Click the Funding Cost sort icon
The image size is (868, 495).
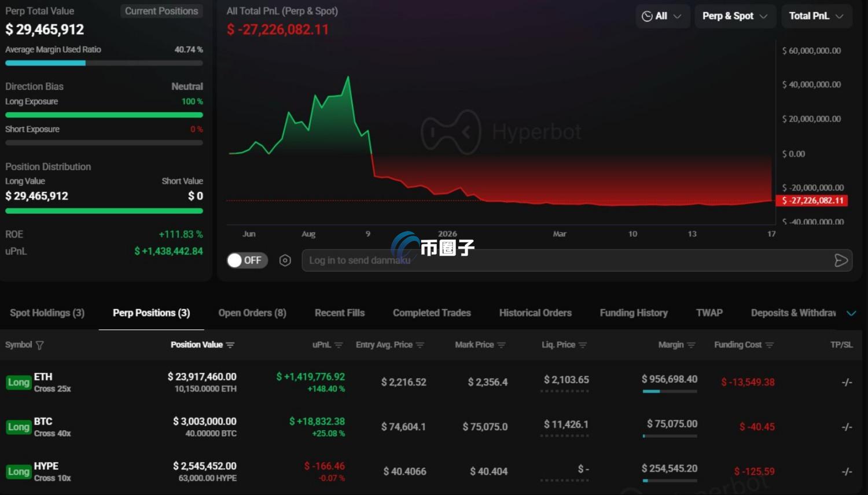point(769,345)
